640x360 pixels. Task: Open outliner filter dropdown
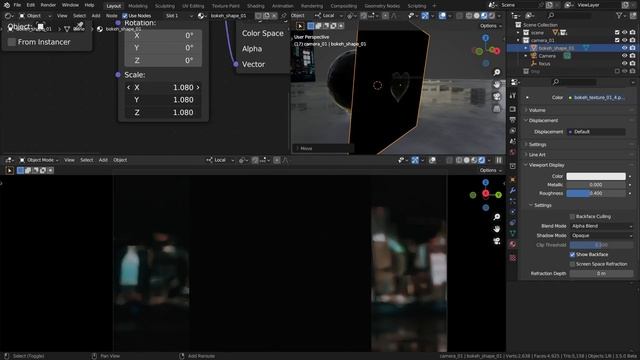pos(621,16)
